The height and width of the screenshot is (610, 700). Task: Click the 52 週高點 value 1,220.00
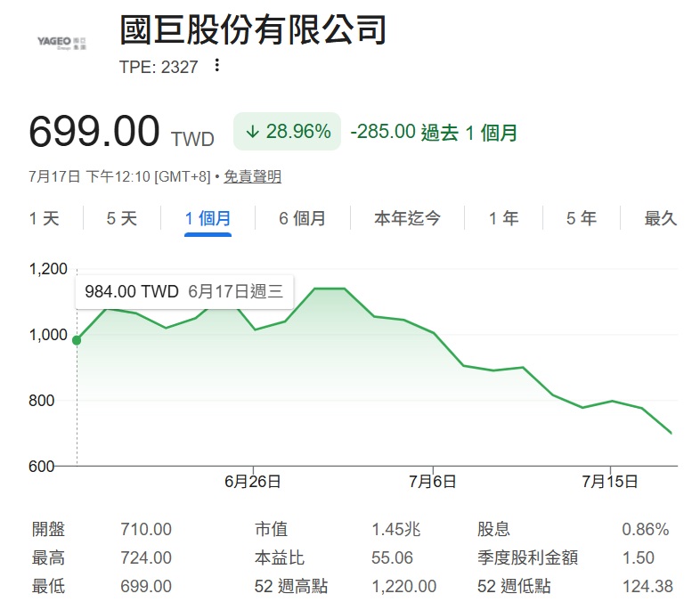click(404, 586)
